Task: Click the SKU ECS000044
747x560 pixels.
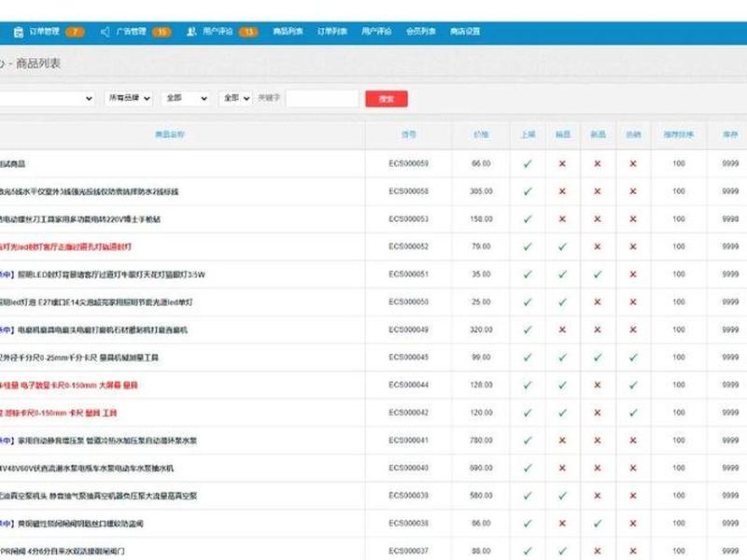Action: pos(409,385)
